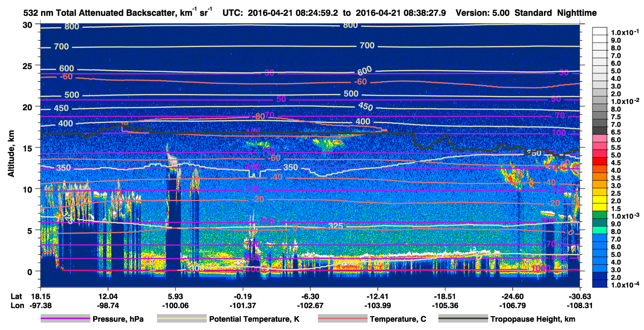The width and height of the screenshot is (644, 330).
Task: Click the colorbar label 2.5
Action: tap(617, 193)
